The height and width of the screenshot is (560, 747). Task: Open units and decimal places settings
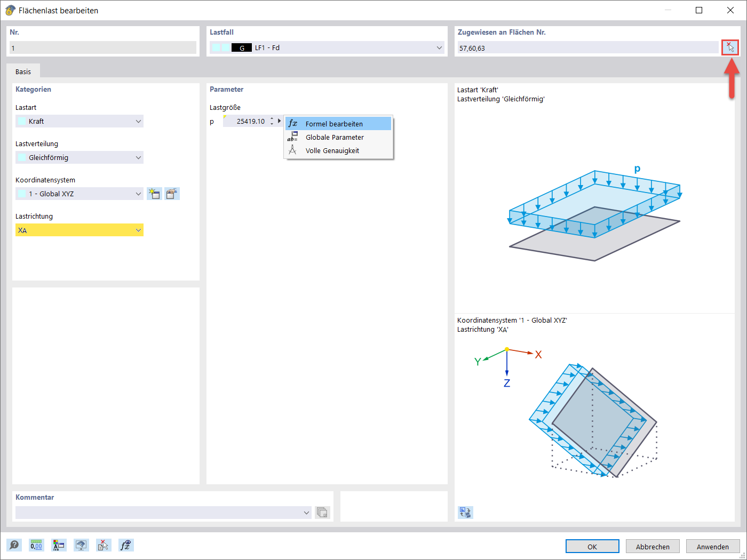click(x=36, y=545)
